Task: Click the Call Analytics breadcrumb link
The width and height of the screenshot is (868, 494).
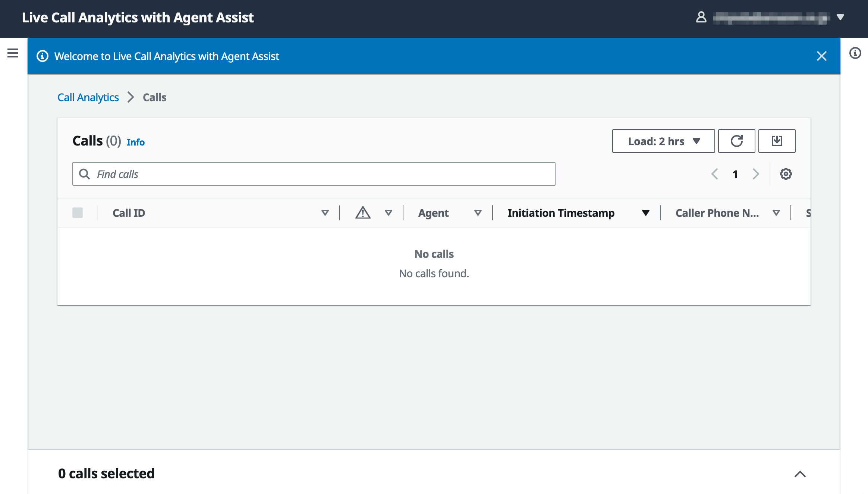Action: coord(88,97)
